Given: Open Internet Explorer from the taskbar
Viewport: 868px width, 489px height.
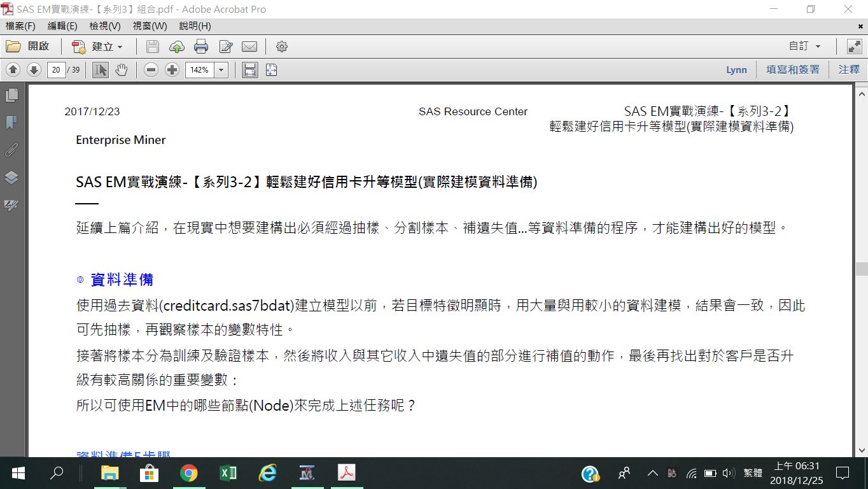Looking at the screenshot, I should tap(267, 473).
